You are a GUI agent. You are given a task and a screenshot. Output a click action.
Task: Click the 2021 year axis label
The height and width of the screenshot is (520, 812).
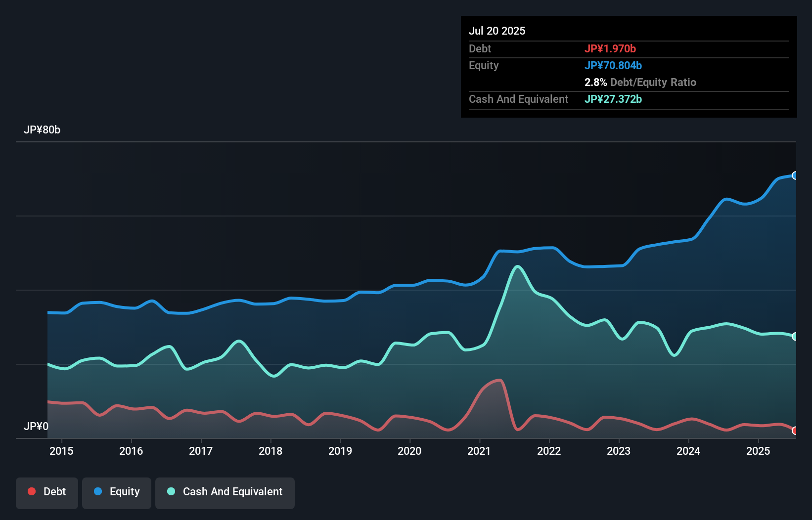pos(479,451)
